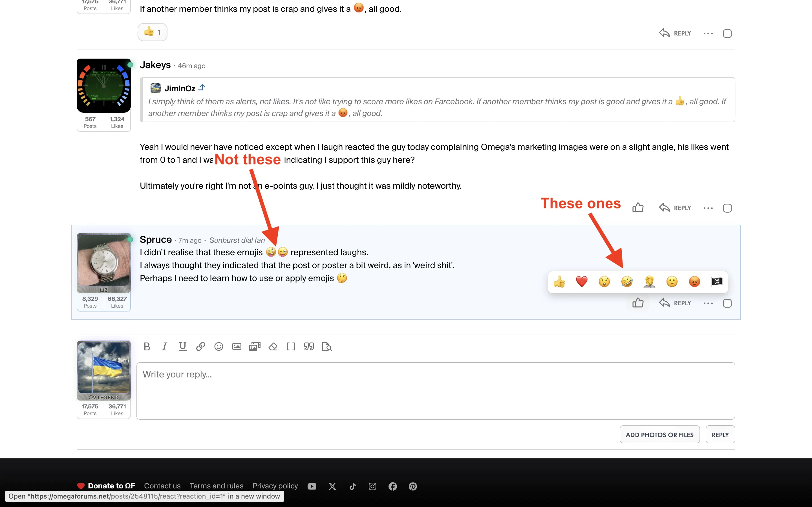Image resolution: width=812 pixels, height=507 pixels.
Task: Tick the select checkbox on Spruce's post
Action: (x=727, y=303)
